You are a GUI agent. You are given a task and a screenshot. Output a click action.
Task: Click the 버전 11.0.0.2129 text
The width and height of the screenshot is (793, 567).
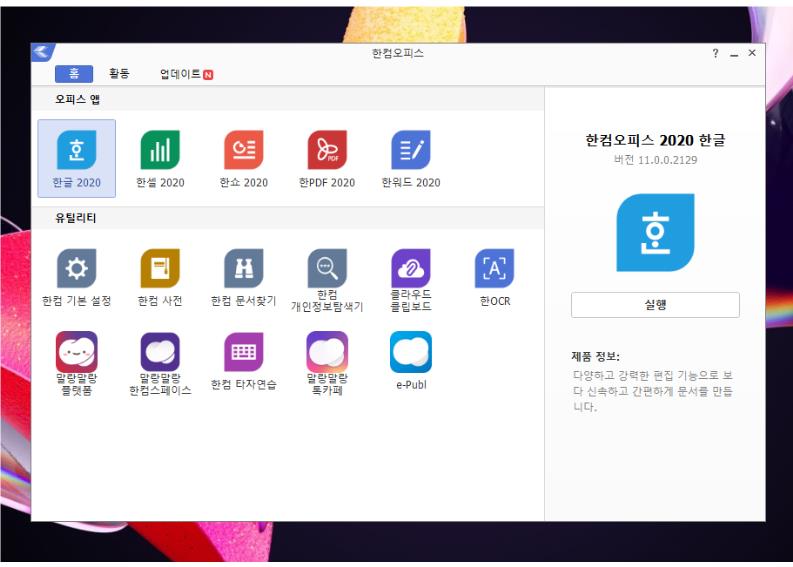655,160
